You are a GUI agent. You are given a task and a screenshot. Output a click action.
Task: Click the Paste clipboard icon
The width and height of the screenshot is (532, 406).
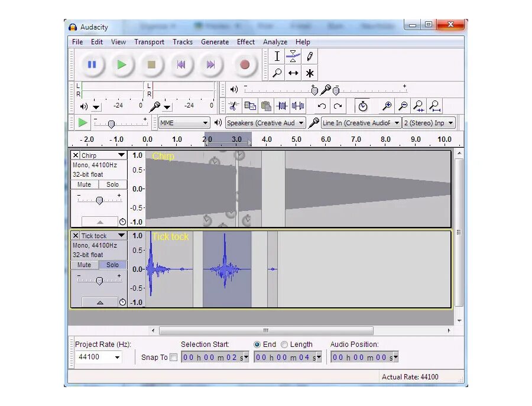(x=266, y=106)
